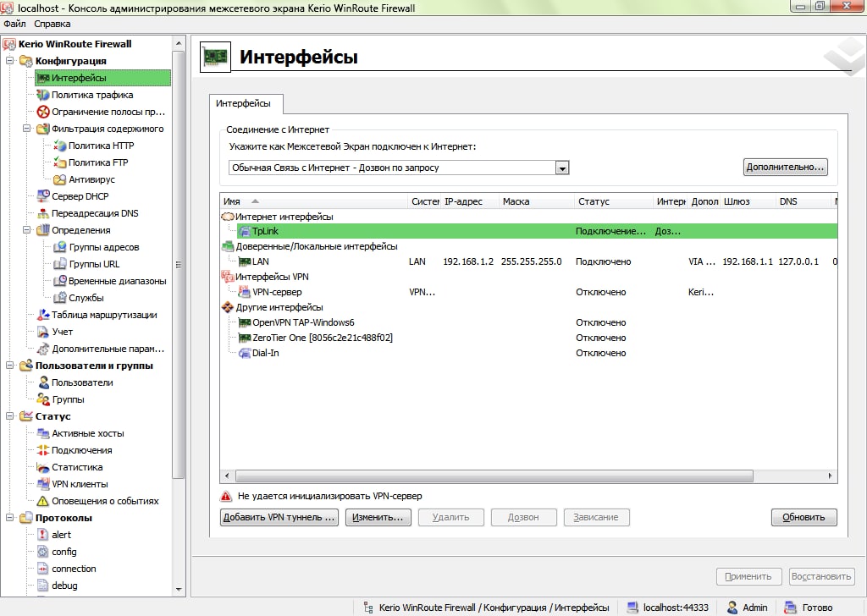Viewport: 867px width, 616px height.
Task: Click the localhost:44333 status bar entry
Action: (x=668, y=608)
